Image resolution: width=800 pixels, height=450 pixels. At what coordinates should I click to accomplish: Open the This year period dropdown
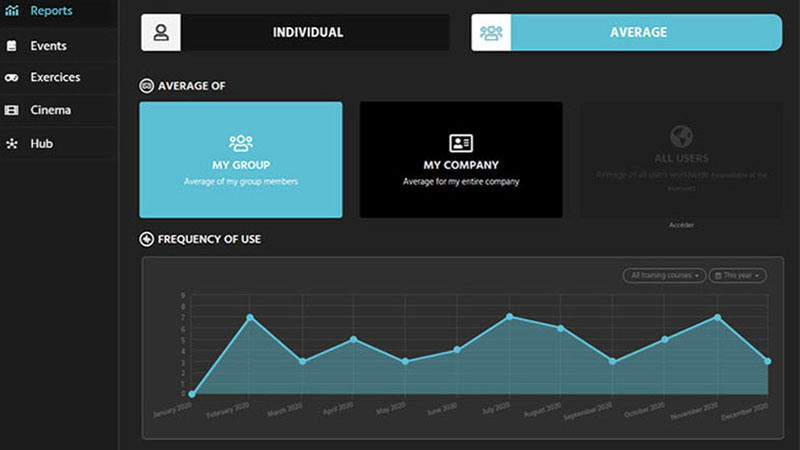coord(737,276)
